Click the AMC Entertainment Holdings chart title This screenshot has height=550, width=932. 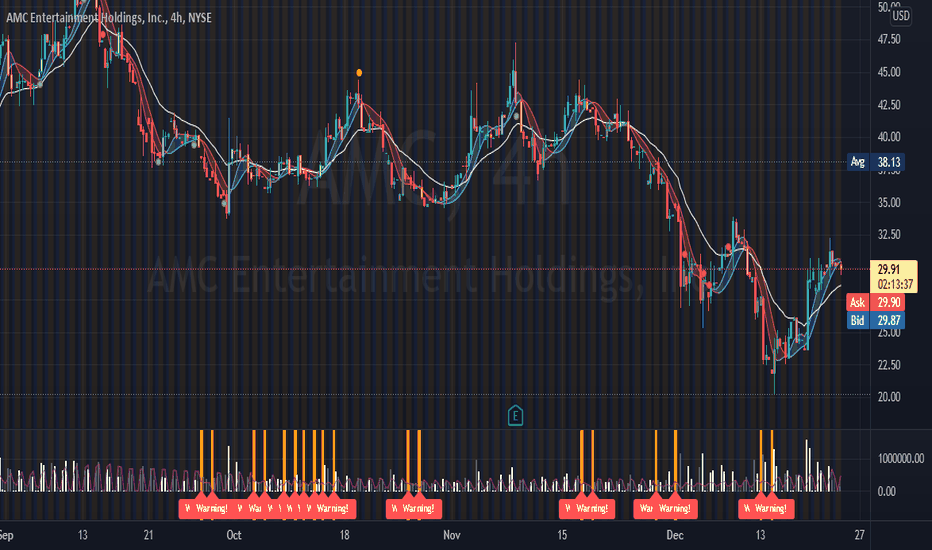[x=109, y=18]
